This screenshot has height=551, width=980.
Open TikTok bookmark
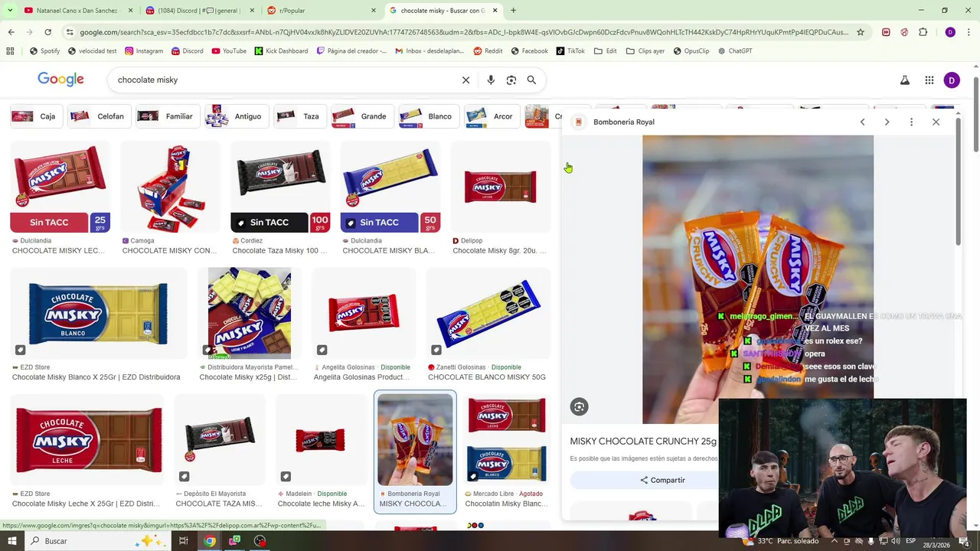(570, 51)
